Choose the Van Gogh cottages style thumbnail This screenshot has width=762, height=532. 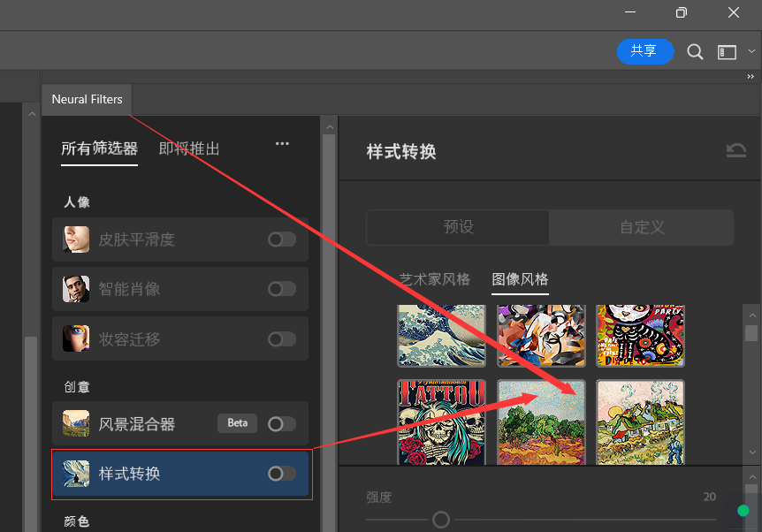pos(641,422)
